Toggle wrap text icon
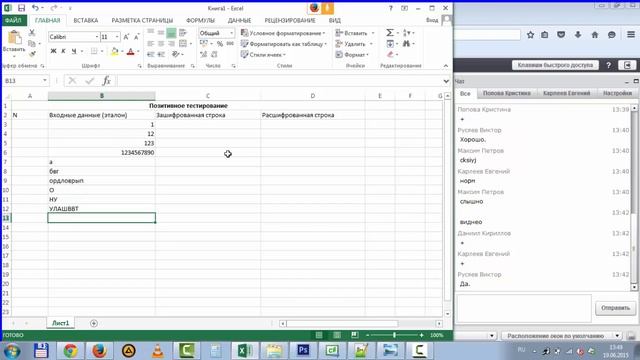Screen dimensions: 640x360 [182, 33]
